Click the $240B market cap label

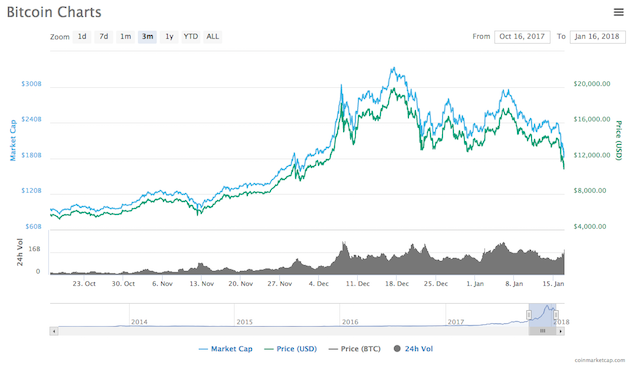(x=31, y=119)
